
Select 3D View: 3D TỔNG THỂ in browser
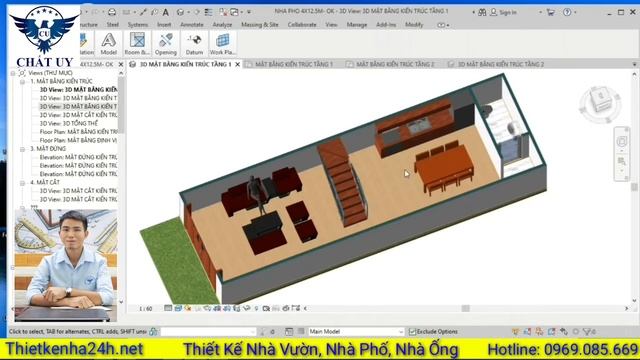[x=69, y=123]
